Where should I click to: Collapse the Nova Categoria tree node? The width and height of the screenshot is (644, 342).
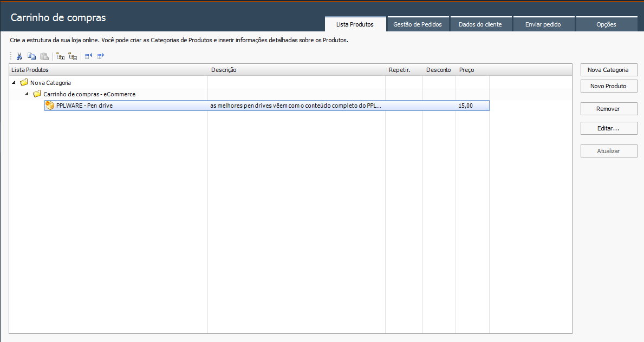(14, 83)
